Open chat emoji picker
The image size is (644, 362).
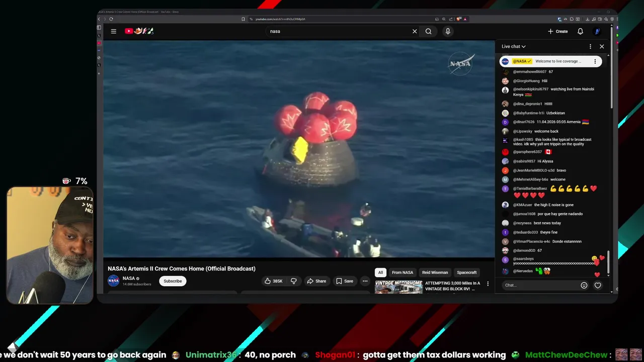coord(584,285)
